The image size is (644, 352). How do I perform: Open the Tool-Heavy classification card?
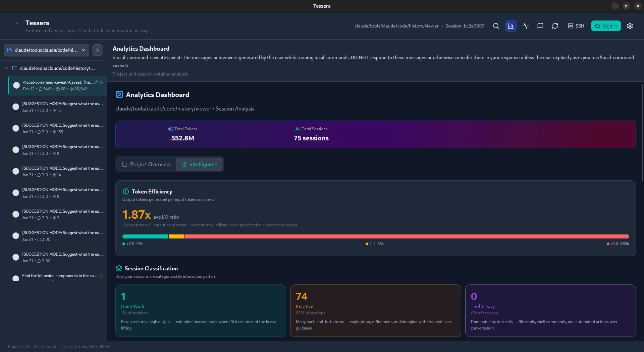tap(550, 311)
